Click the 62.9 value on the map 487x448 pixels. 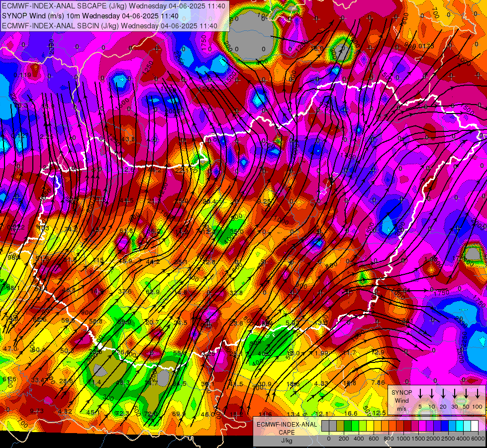pyautogui.click(x=153, y=292)
